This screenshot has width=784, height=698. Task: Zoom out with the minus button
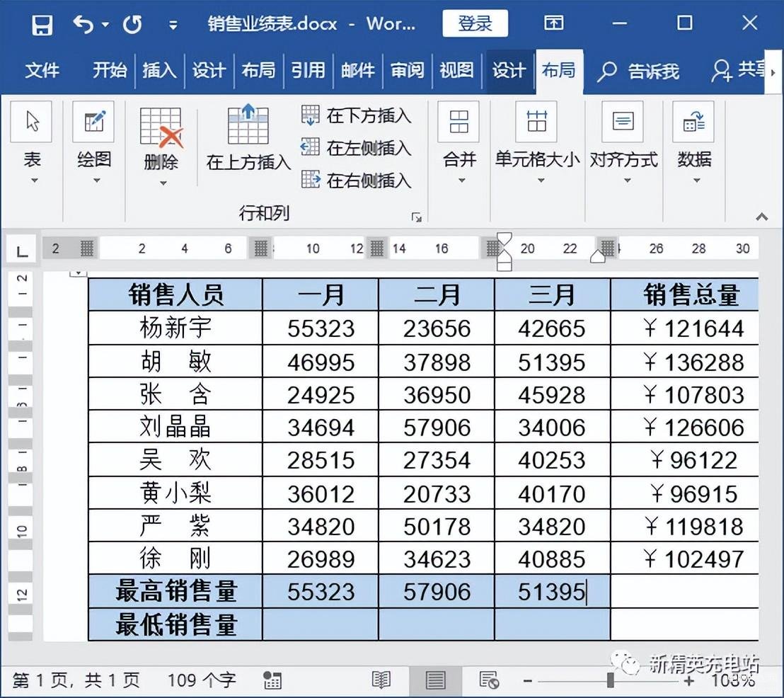pyautogui.click(x=527, y=681)
